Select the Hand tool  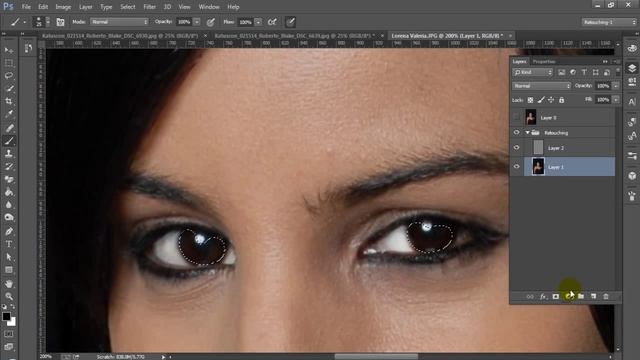[9, 284]
